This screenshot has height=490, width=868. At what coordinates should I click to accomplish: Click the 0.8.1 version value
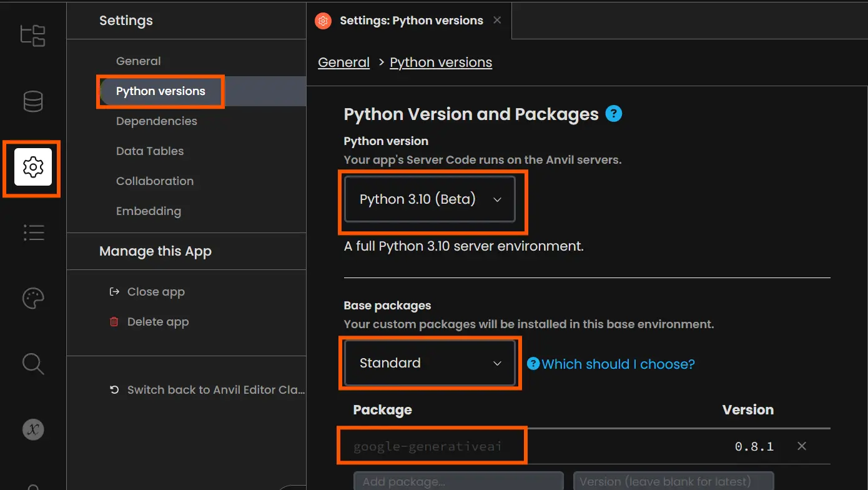click(754, 446)
